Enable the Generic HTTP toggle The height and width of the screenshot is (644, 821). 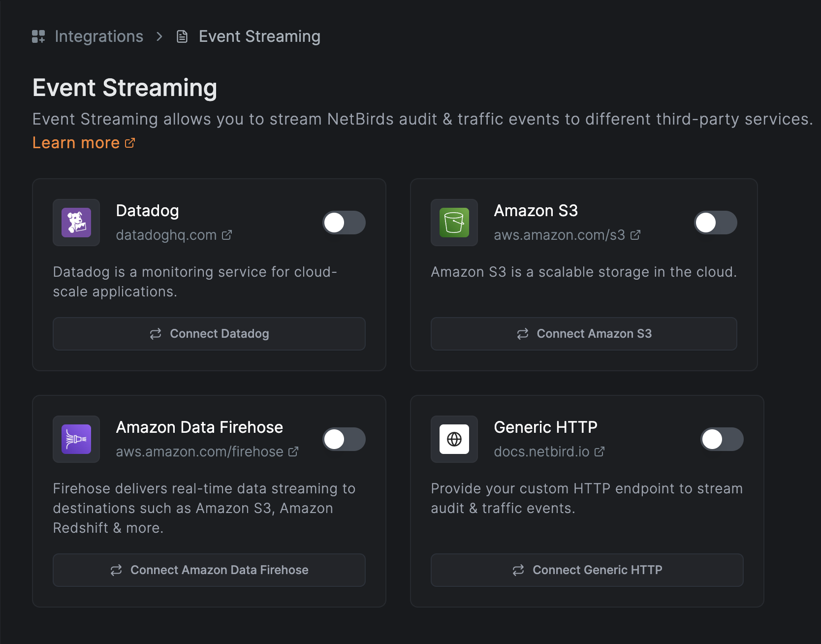(x=722, y=439)
